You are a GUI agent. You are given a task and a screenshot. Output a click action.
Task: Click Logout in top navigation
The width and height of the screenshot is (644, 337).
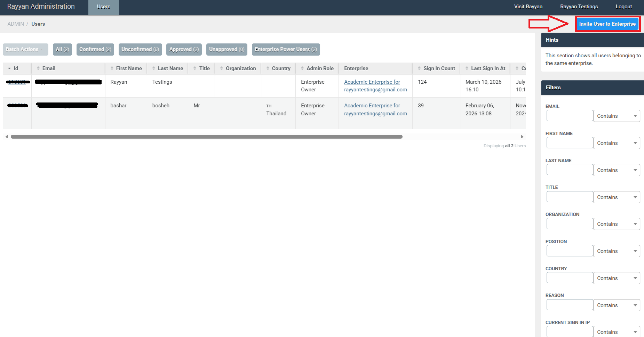coord(623,7)
